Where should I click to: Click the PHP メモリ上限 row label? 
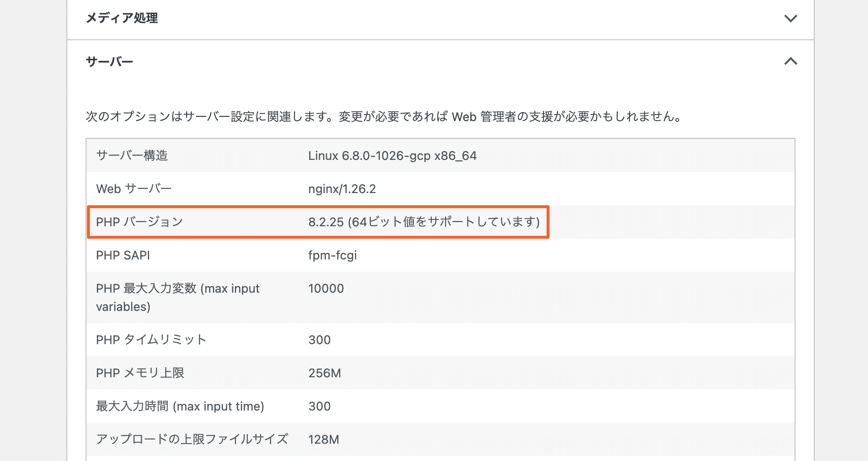point(140,373)
